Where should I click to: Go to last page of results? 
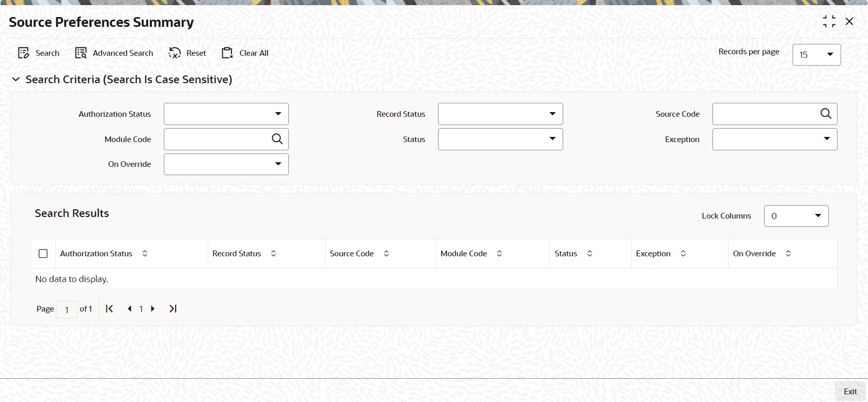173,308
